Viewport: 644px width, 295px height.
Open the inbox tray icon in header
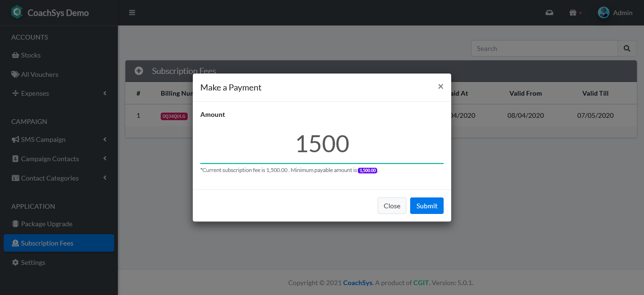pos(549,13)
